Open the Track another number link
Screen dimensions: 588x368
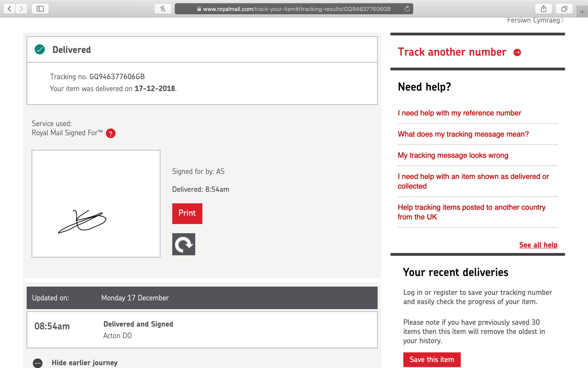click(x=452, y=52)
